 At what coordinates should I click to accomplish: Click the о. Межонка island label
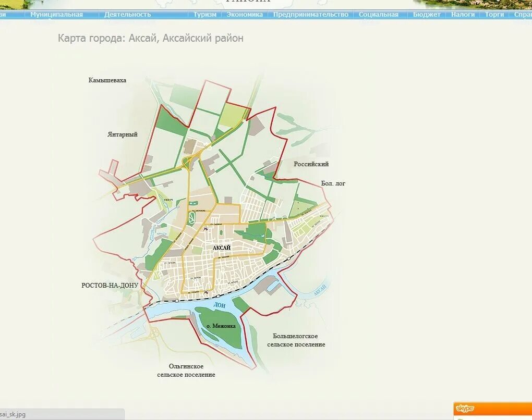221,326
